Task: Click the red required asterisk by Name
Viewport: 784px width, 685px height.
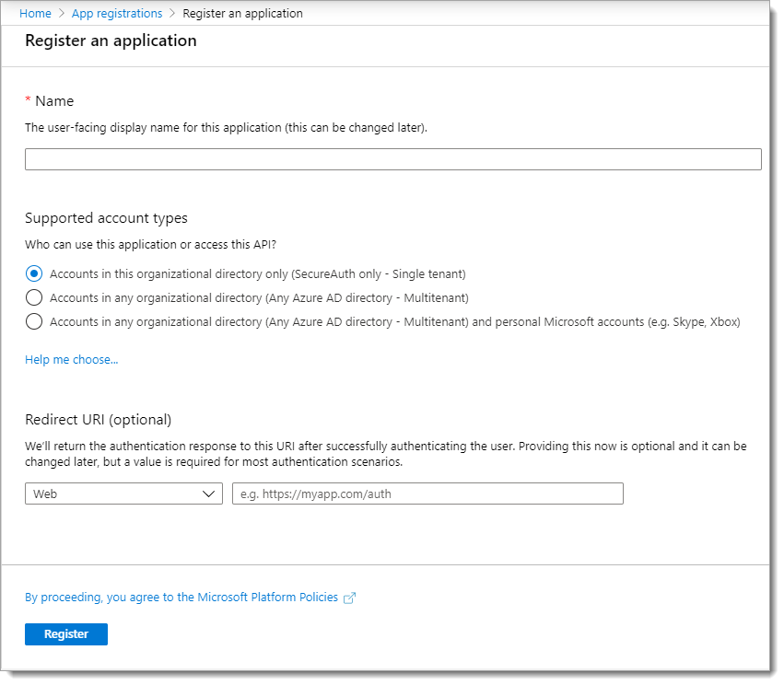Action: coord(28,99)
